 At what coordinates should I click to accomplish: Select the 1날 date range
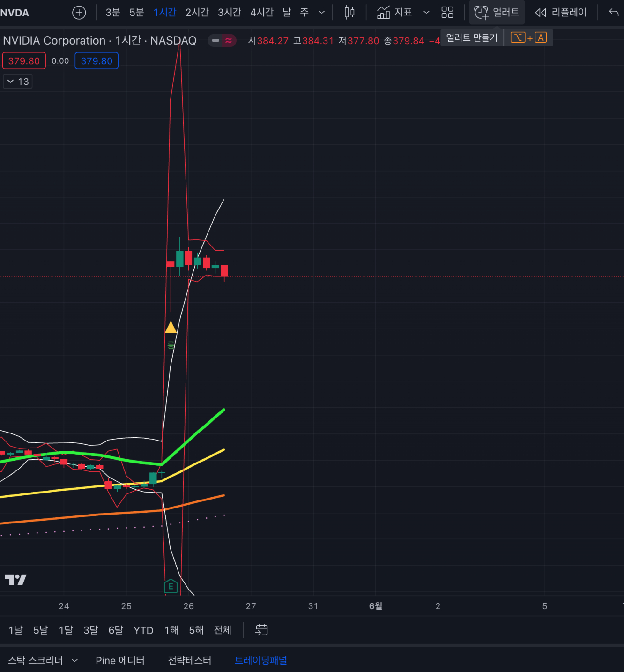(15, 630)
